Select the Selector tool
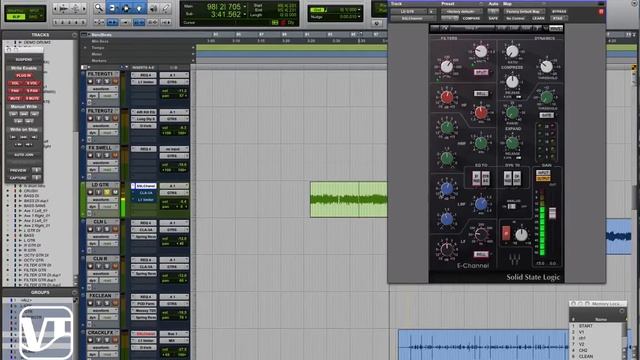The width and height of the screenshot is (640, 360). (126, 8)
